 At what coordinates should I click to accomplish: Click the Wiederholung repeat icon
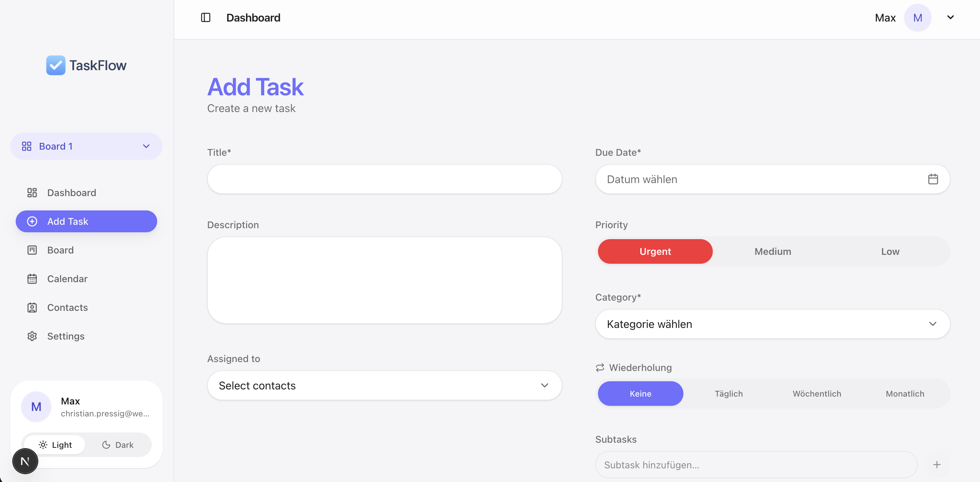point(600,368)
